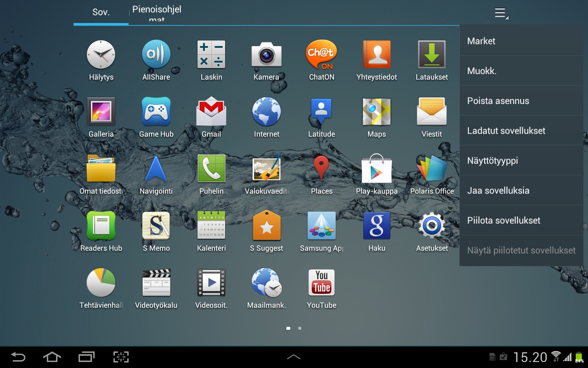Open the clock showing 15.20
Viewport: 588px width, 368px height.
[530, 357]
